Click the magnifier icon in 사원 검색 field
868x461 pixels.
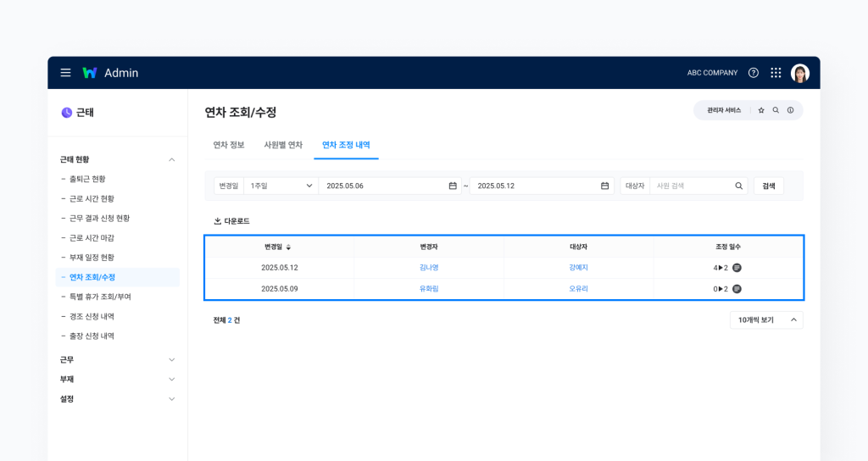point(738,186)
